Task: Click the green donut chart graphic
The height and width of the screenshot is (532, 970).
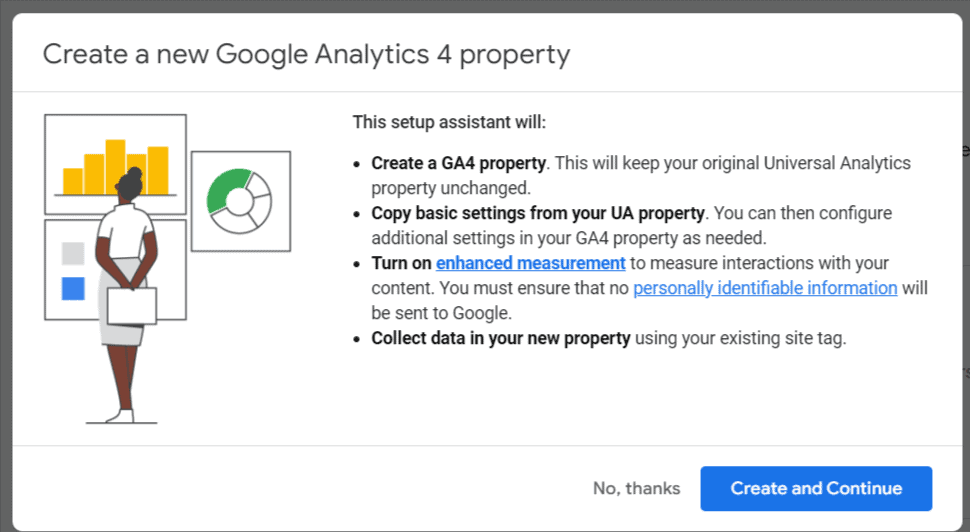Action: [x=239, y=201]
